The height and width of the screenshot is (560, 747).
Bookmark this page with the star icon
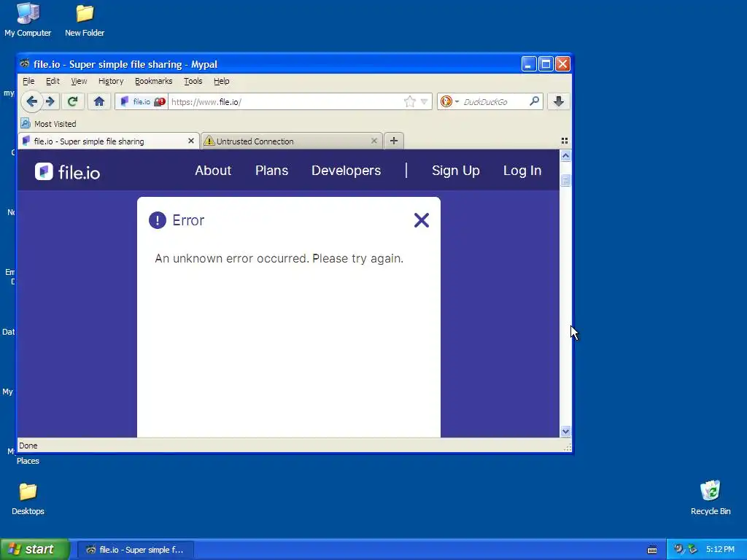[x=409, y=101]
